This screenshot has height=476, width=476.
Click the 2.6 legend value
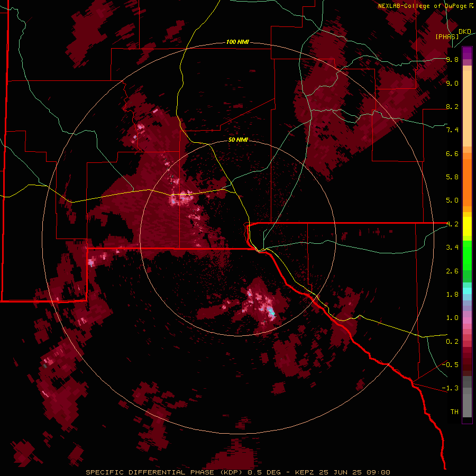[452, 271]
